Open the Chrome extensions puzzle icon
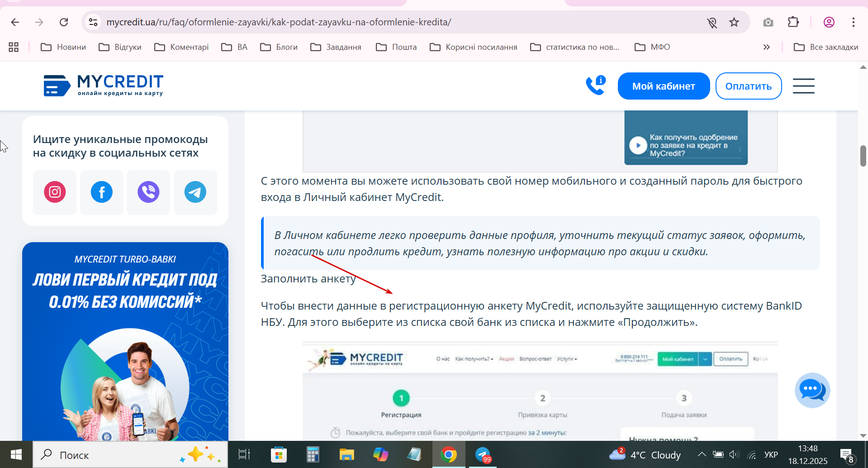Viewport: 868px width, 468px height. click(x=793, y=22)
